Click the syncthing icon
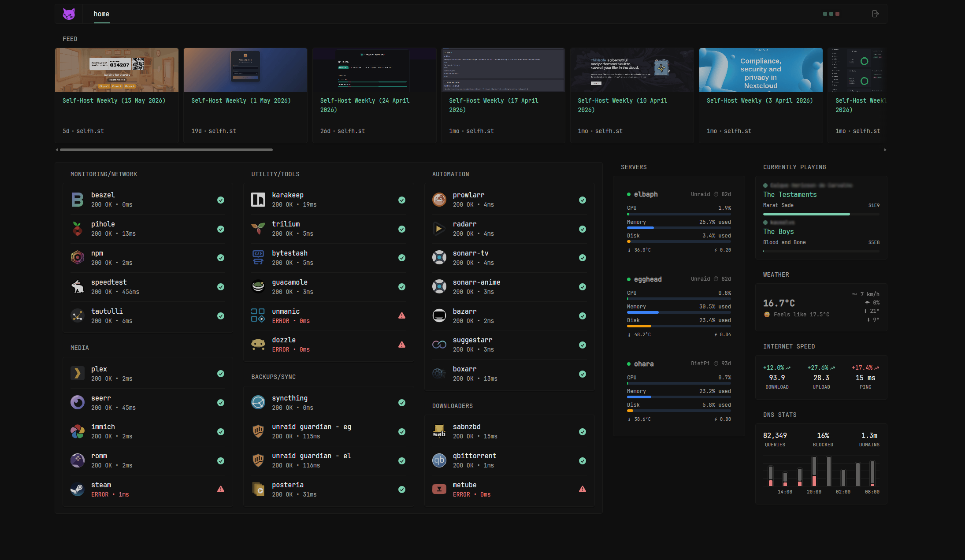This screenshot has width=965, height=560. click(x=258, y=402)
